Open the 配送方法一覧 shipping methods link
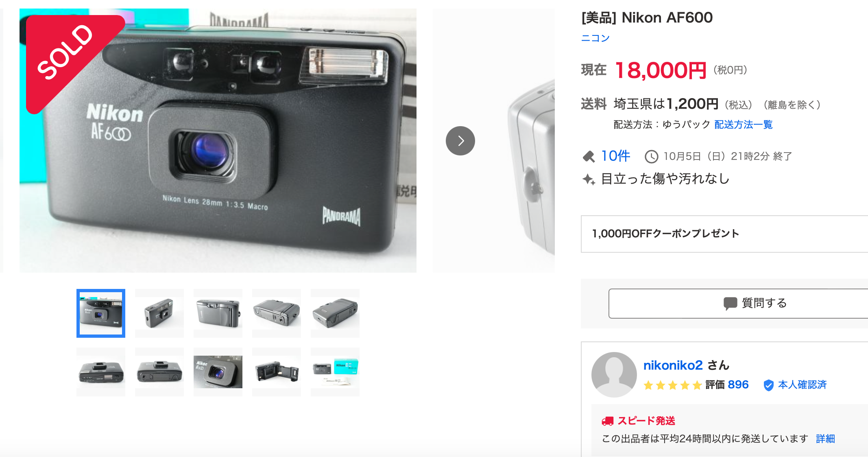Screen dimensions: 868x457 tap(743, 125)
